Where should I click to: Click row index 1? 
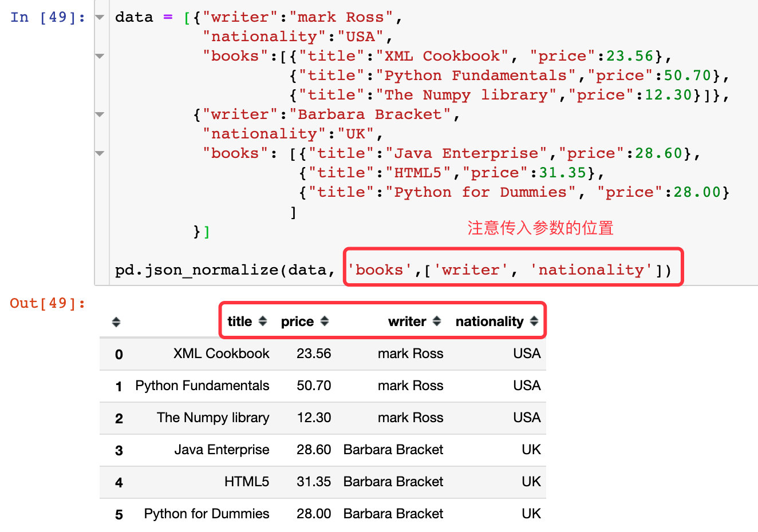pyautogui.click(x=119, y=387)
